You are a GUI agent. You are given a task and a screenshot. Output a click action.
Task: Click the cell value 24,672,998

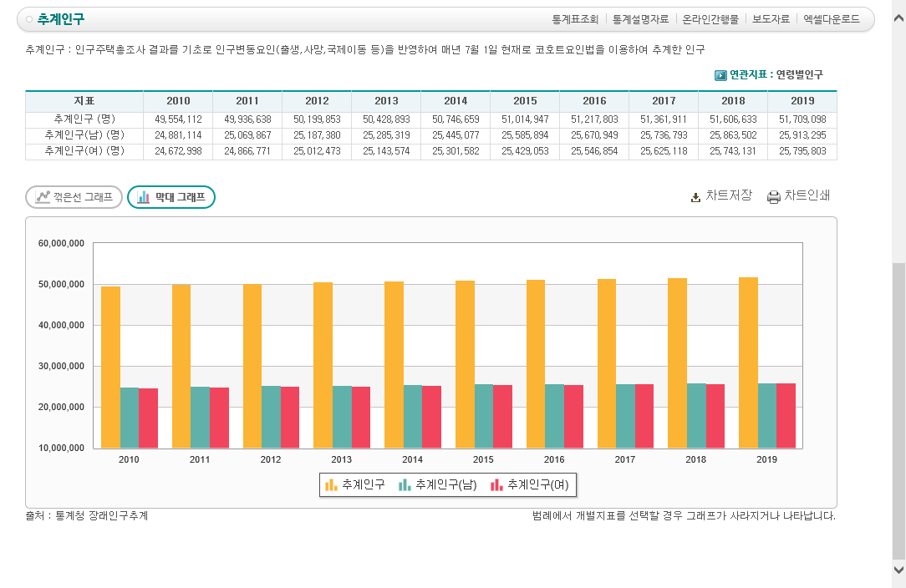coord(178,151)
